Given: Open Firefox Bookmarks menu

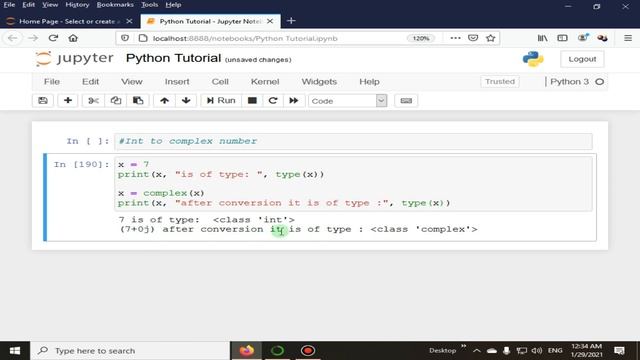Looking at the screenshot, I should (x=115, y=5).
